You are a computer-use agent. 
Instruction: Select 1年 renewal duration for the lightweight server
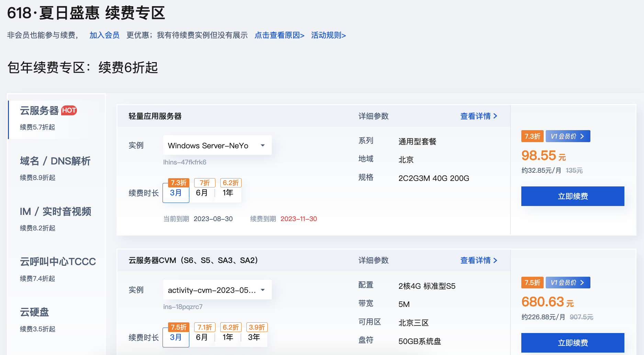[228, 193]
